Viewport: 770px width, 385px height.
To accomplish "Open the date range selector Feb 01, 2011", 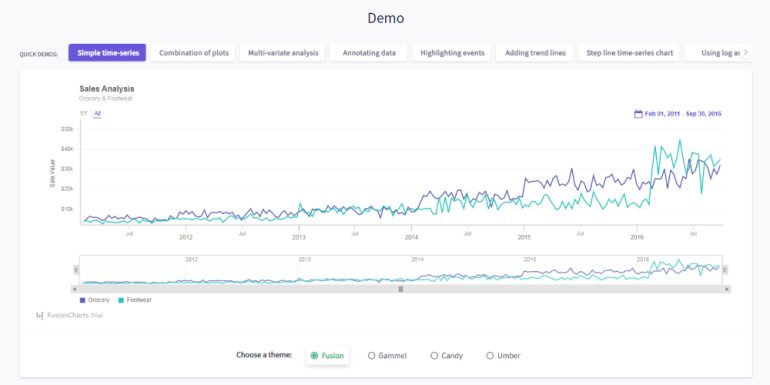I will pyautogui.click(x=683, y=114).
